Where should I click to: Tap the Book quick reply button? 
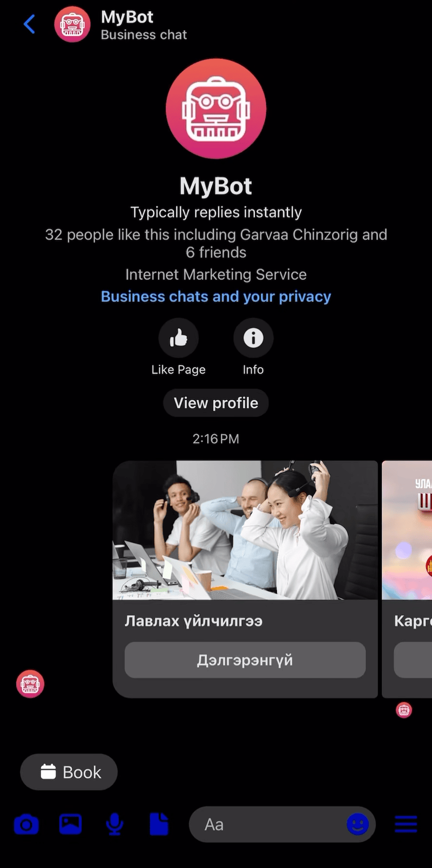point(69,772)
